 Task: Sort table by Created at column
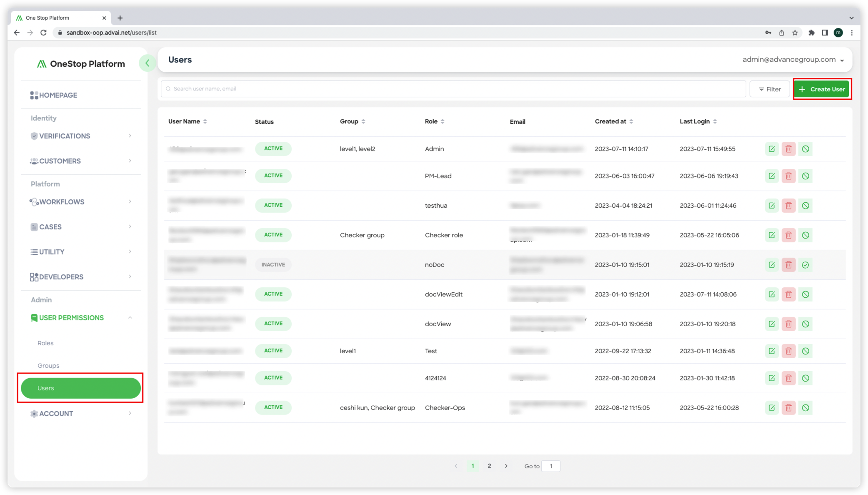[613, 121]
